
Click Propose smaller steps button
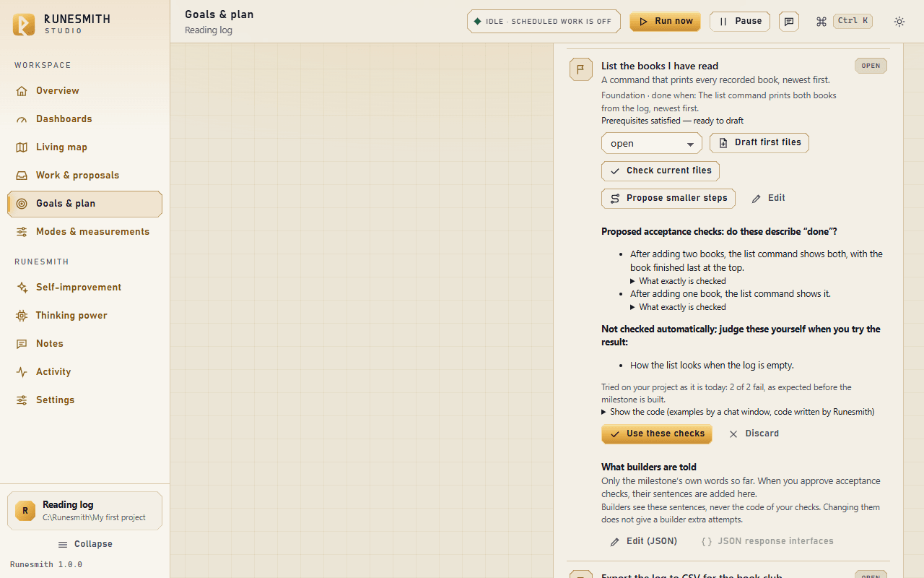click(x=668, y=199)
